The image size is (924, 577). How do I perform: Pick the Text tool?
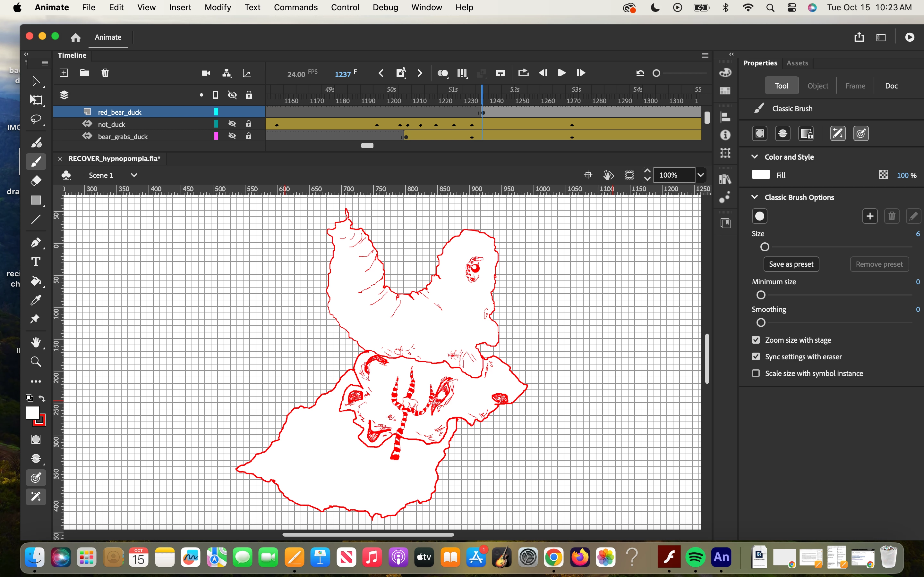pos(36,262)
